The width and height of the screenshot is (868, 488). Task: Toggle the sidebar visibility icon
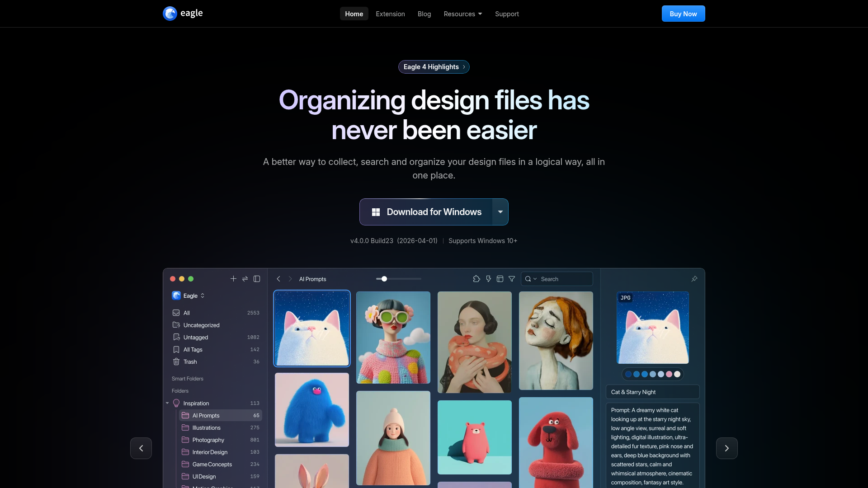(x=257, y=279)
